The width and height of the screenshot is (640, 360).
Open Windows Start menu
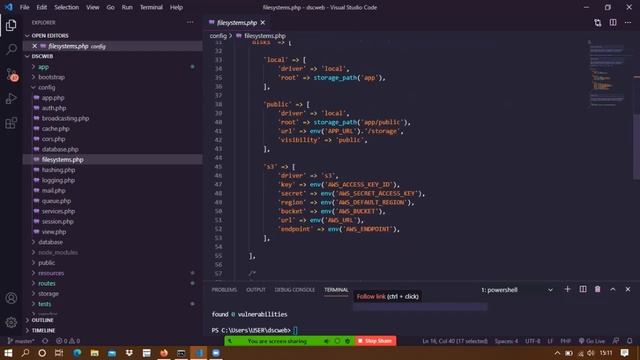click(x=8, y=353)
